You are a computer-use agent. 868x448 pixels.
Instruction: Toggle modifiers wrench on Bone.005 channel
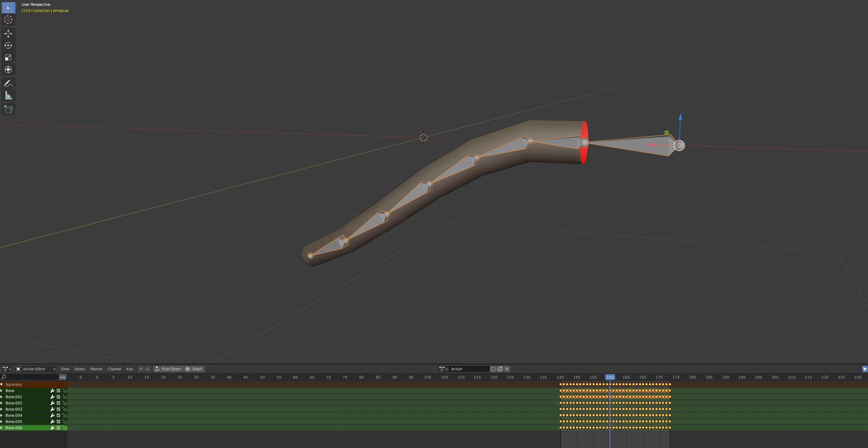coord(53,422)
